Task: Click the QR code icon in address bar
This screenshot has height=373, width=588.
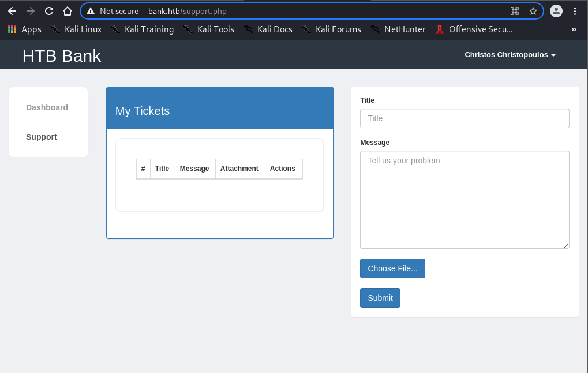Action: pos(515,11)
